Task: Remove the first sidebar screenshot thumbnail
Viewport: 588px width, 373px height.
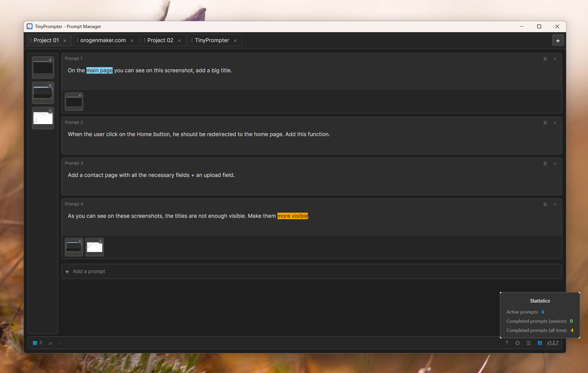Action: tap(50, 60)
